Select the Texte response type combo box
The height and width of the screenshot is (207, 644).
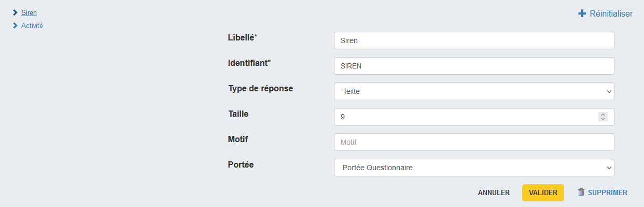474,91
